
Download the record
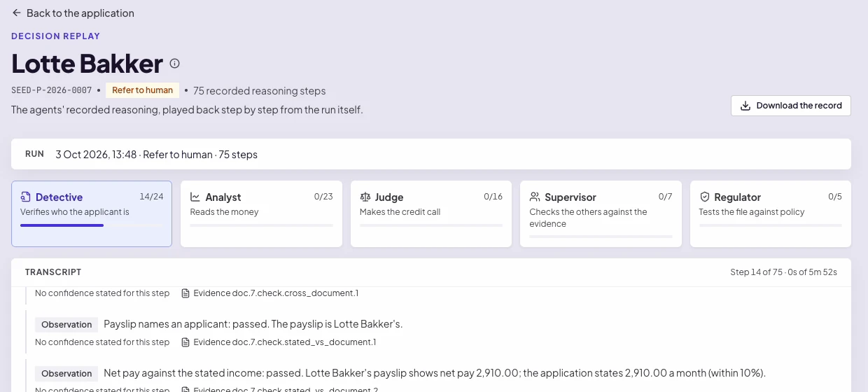pos(791,106)
